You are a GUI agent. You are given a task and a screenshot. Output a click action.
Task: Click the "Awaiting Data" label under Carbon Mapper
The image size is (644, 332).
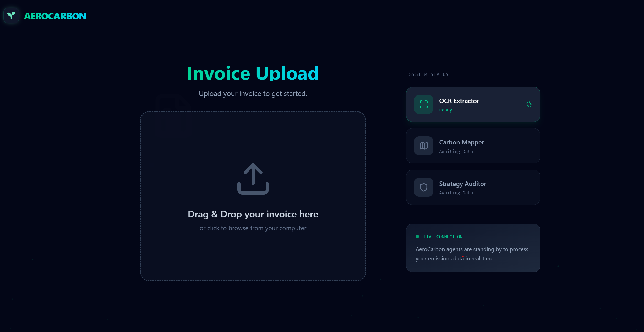[456, 152]
